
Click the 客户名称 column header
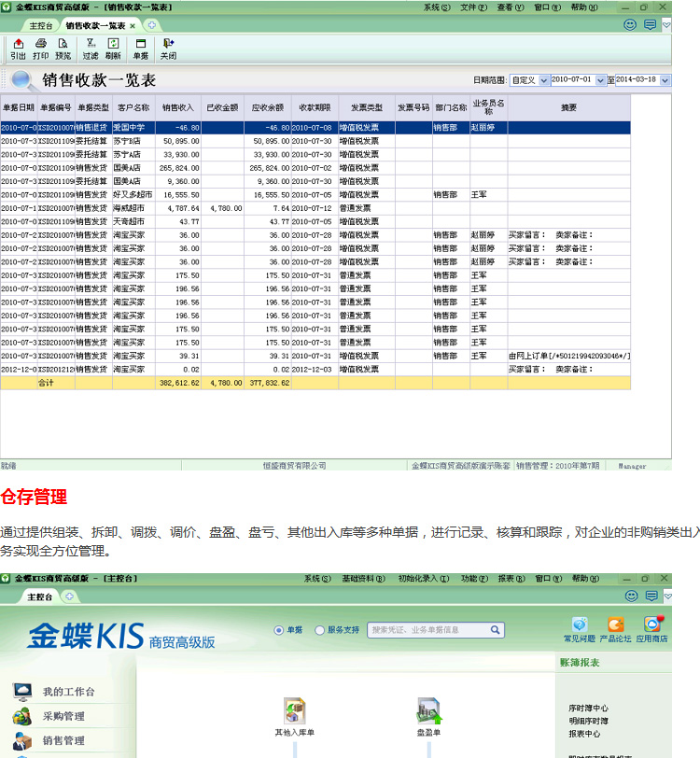click(133, 107)
